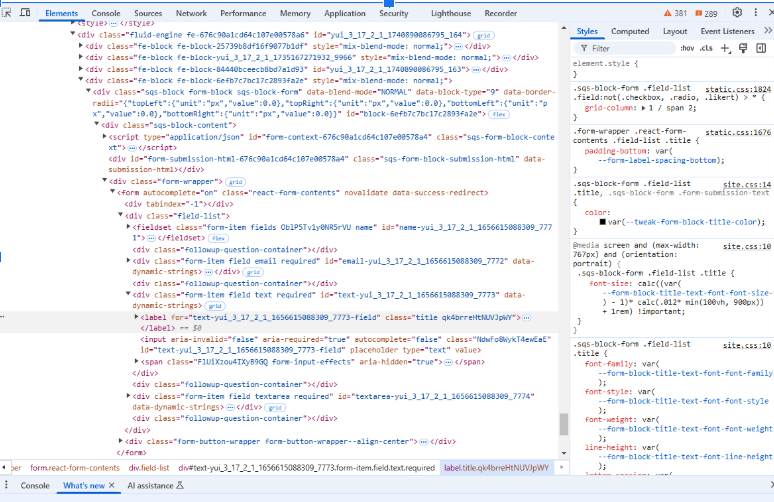Click the black color swatch for title color
This screenshot has height=502, width=774.
pyautogui.click(x=603, y=222)
